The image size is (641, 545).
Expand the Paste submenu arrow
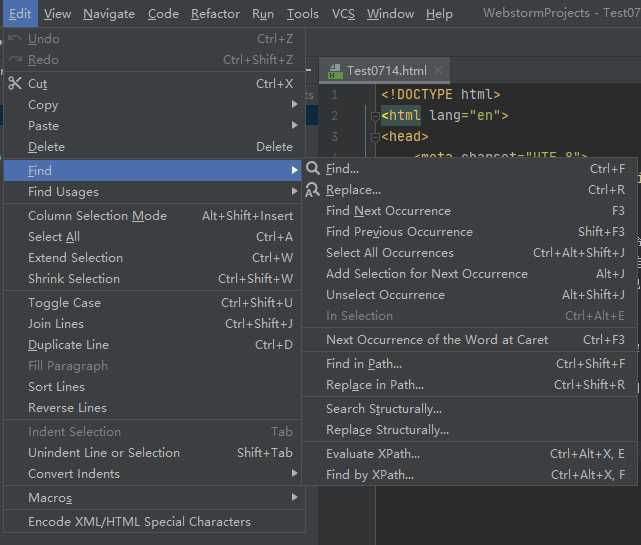coord(294,125)
